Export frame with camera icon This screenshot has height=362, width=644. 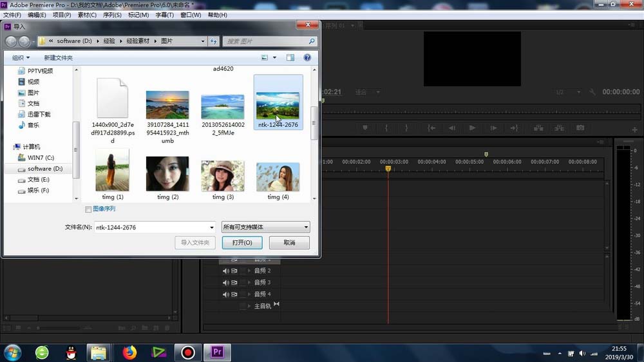click(x=580, y=128)
